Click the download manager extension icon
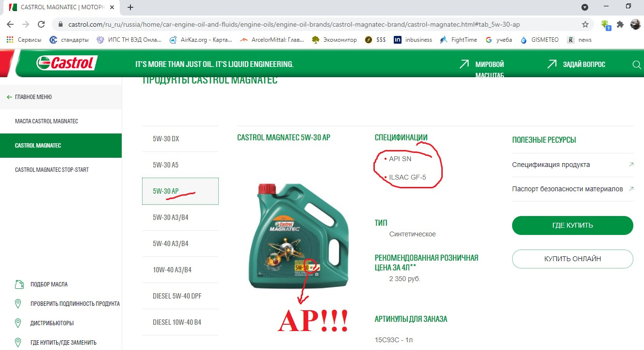 605,24
